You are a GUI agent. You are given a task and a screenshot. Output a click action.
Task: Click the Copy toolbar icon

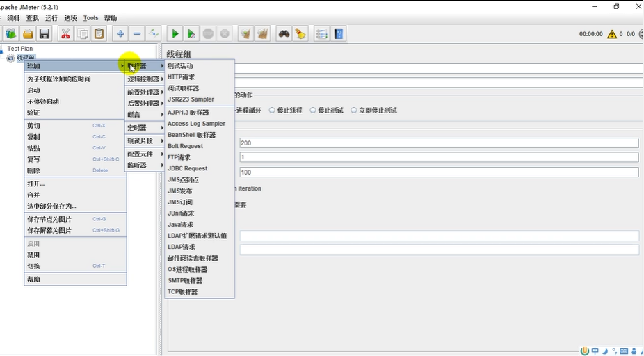click(x=83, y=33)
